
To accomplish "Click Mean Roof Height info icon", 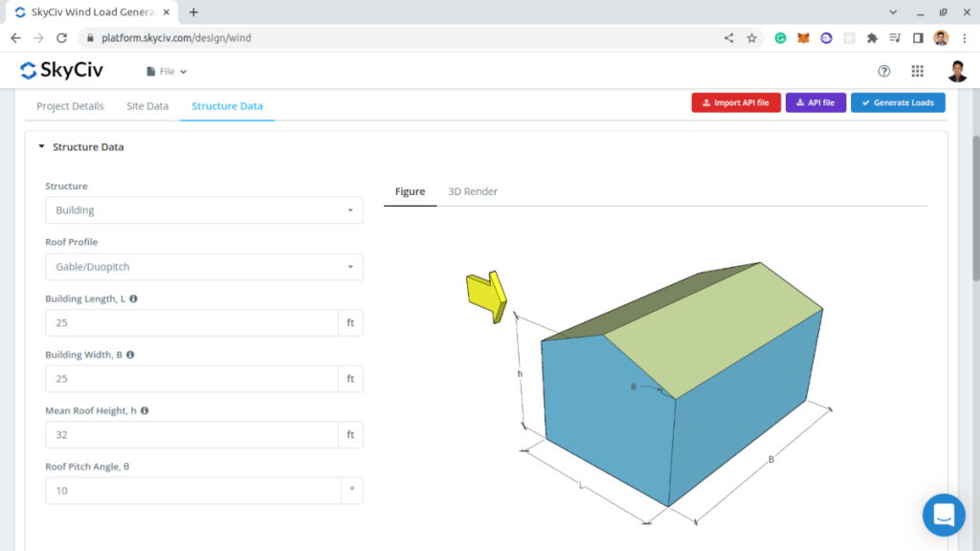I will coord(145,410).
